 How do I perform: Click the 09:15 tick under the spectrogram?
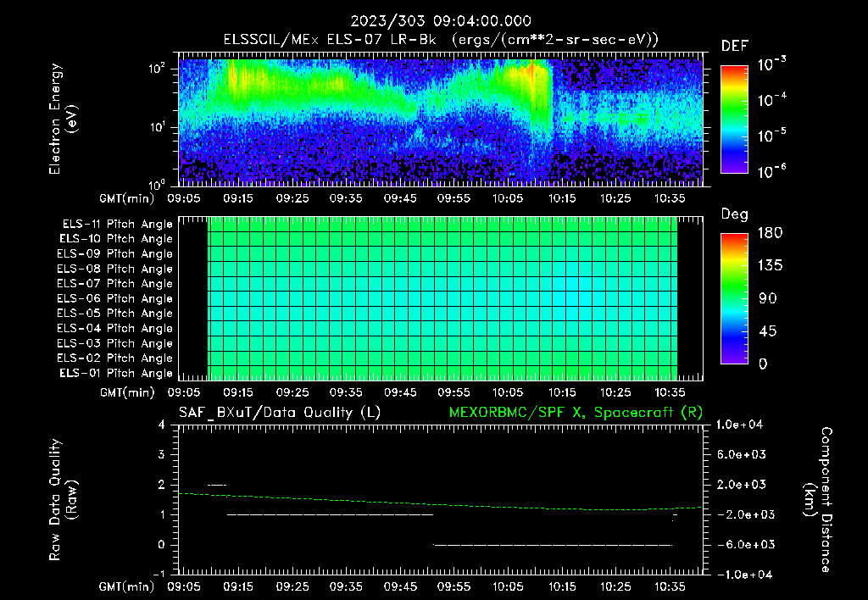click(x=238, y=198)
